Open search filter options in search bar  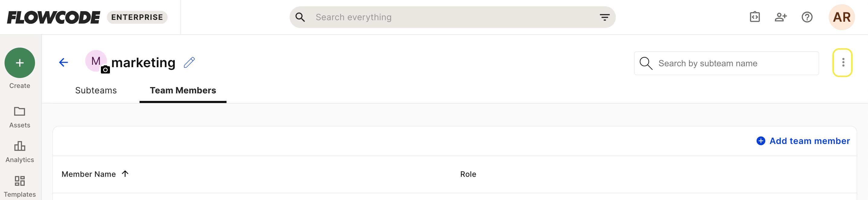click(605, 17)
